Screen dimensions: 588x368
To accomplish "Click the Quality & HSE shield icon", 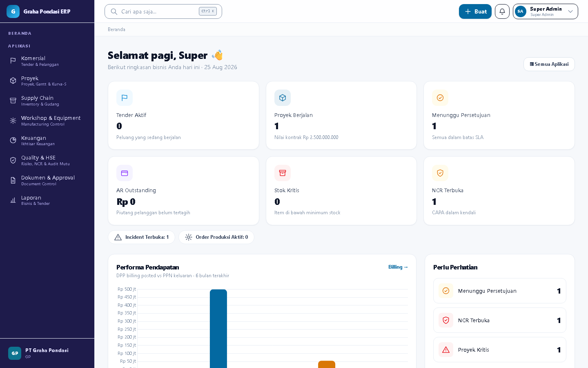I will point(13,160).
